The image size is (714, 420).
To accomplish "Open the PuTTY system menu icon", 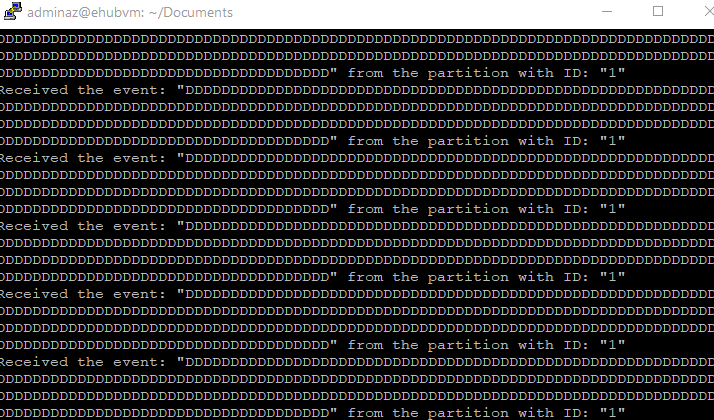I will 12,11.
